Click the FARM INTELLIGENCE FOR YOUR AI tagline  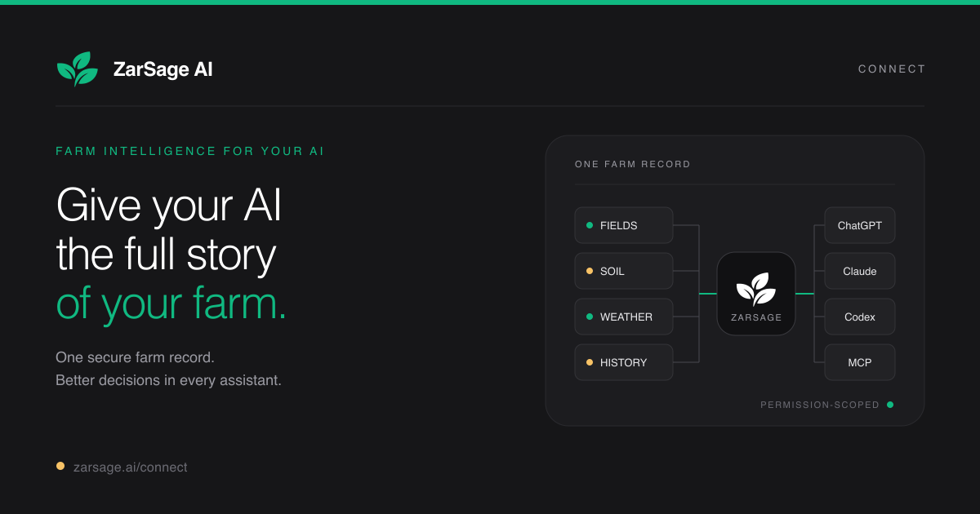point(190,151)
